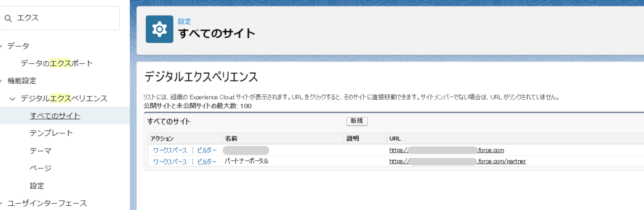
Task: Click the アクション column header
Action: 162,138
